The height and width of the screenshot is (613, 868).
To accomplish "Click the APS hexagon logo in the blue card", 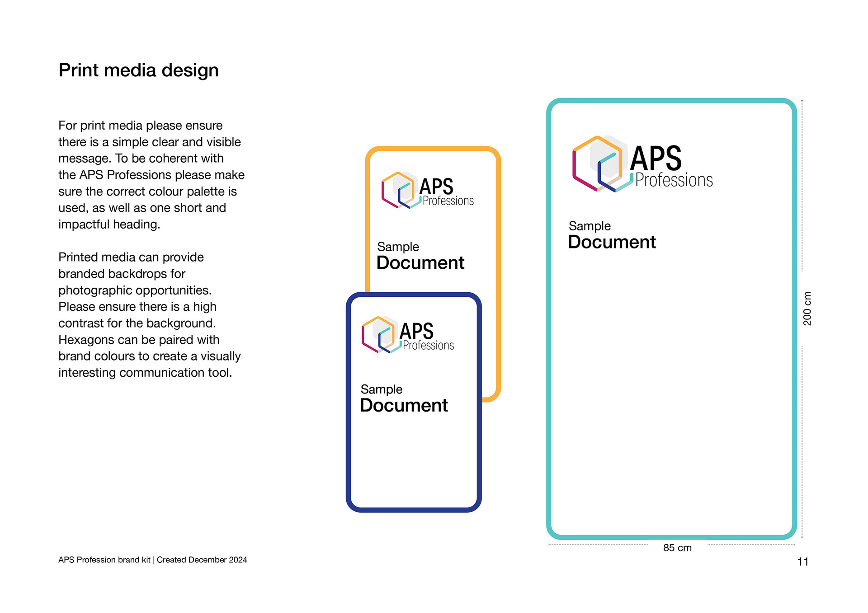I will click(381, 335).
